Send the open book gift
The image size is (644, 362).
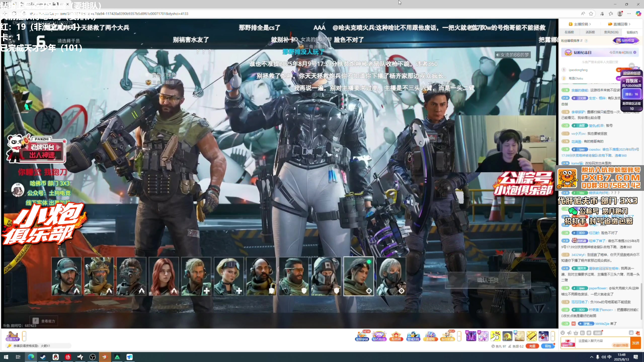tap(519, 336)
